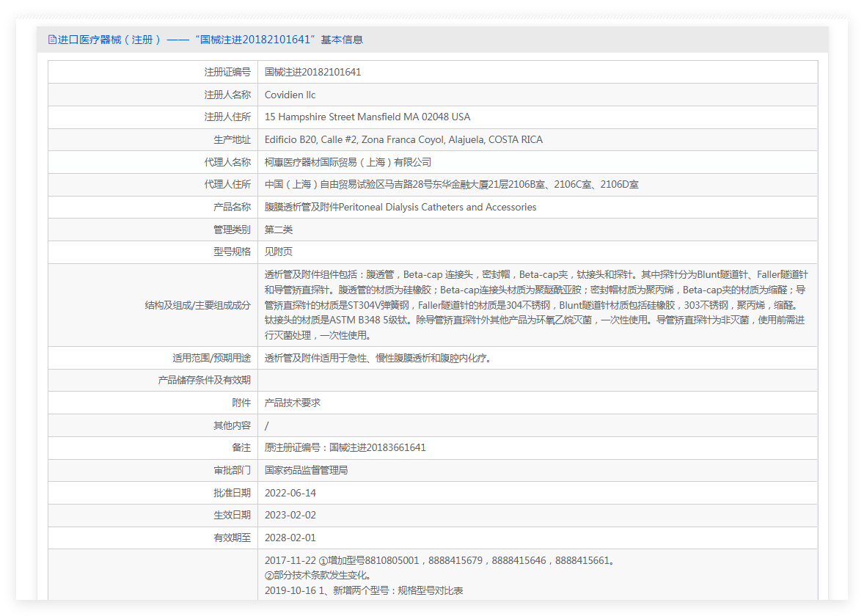Click the 产品名称 label cell
This screenshot has width=864, height=616.
click(x=153, y=208)
